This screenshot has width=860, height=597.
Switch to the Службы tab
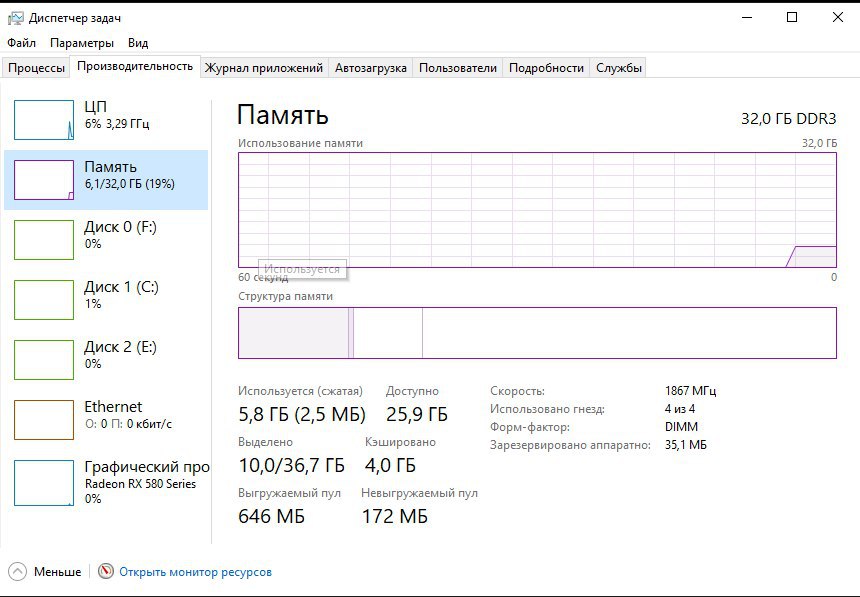tap(619, 68)
